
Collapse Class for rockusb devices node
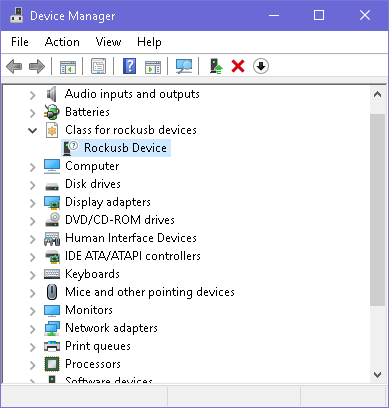point(32,130)
